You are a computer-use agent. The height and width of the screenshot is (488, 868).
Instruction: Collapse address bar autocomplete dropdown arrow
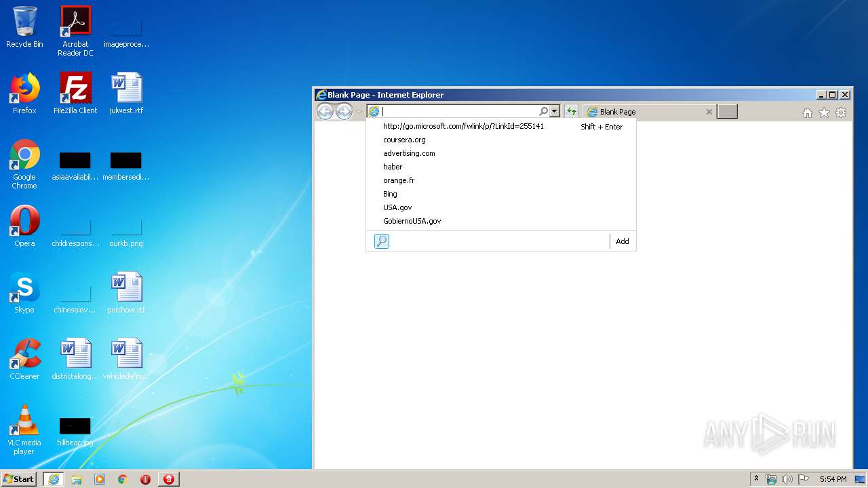tap(555, 112)
